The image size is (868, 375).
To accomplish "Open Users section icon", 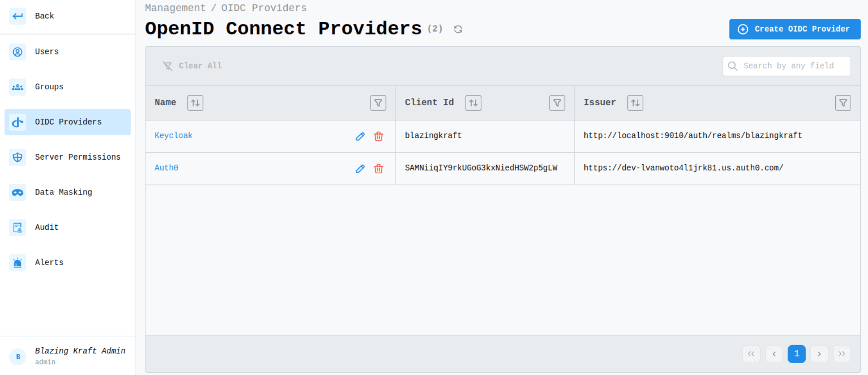I will (x=18, y=52).
